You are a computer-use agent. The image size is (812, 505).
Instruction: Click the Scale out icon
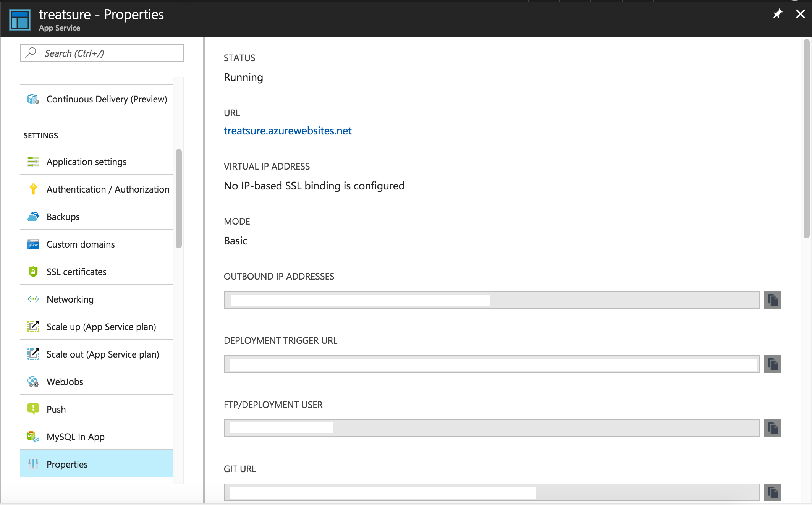33,354
